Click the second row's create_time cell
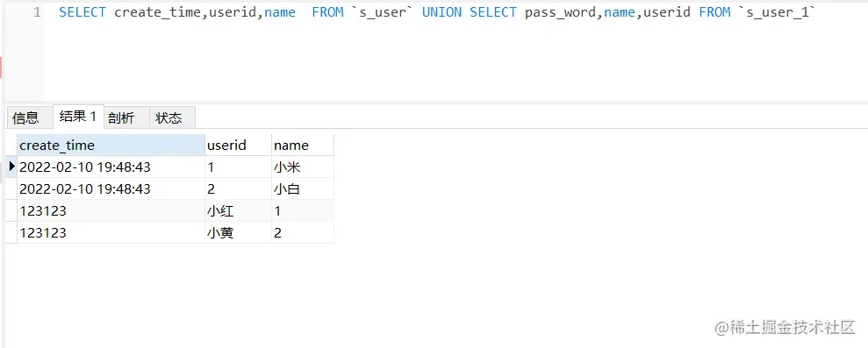Image resolution: width=868 pixels, height=348 pixels. [x=111, y=188]
